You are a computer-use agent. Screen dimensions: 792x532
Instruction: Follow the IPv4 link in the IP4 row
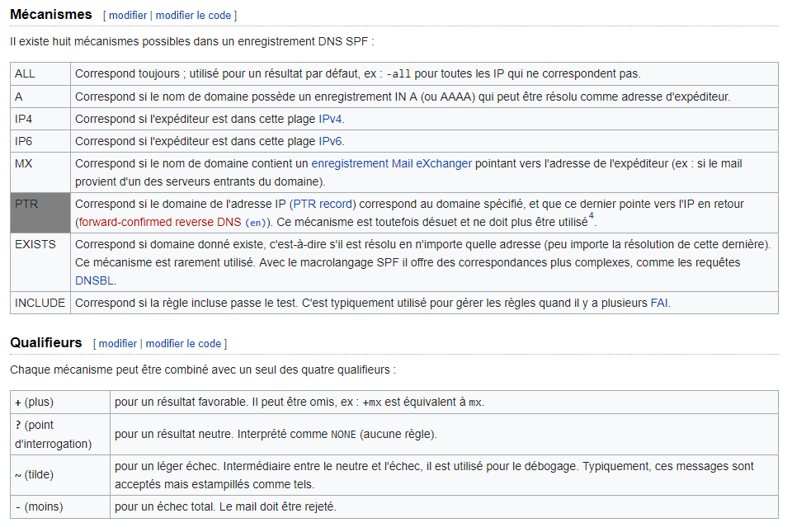point(331,119)
